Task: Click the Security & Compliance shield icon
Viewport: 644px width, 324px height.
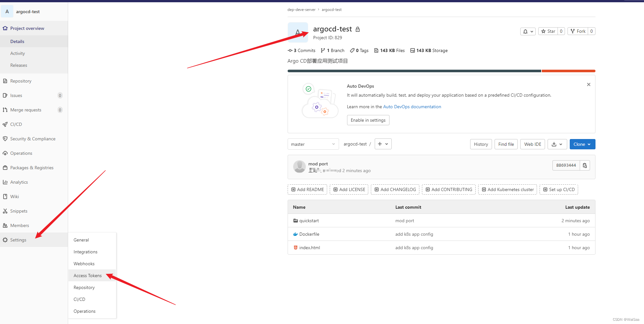Action: [x=5, y=139]
